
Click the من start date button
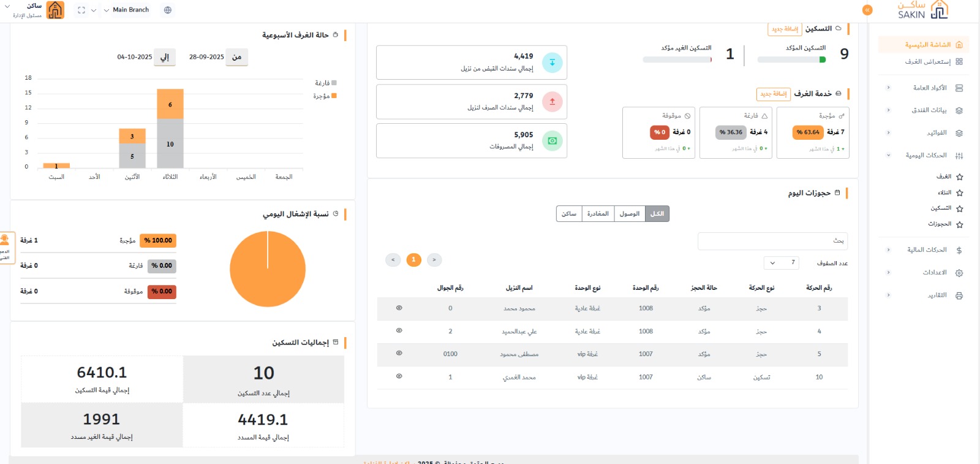(236, 57)
